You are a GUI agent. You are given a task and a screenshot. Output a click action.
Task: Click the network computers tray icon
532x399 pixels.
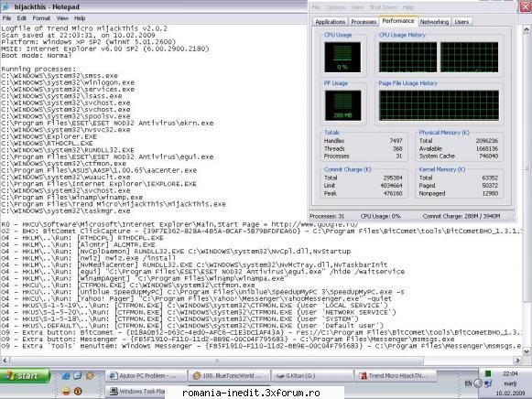click(488, 383)
